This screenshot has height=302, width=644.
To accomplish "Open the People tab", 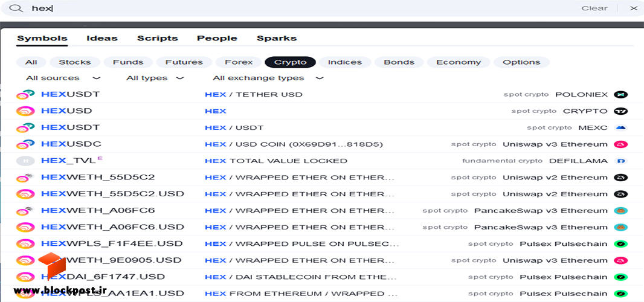I will click(x=217, y=38).
